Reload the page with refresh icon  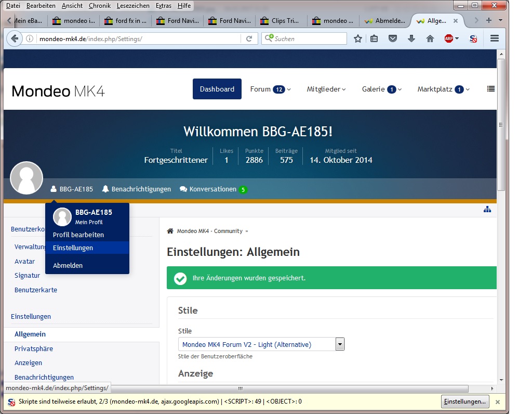tap(249, 38)
